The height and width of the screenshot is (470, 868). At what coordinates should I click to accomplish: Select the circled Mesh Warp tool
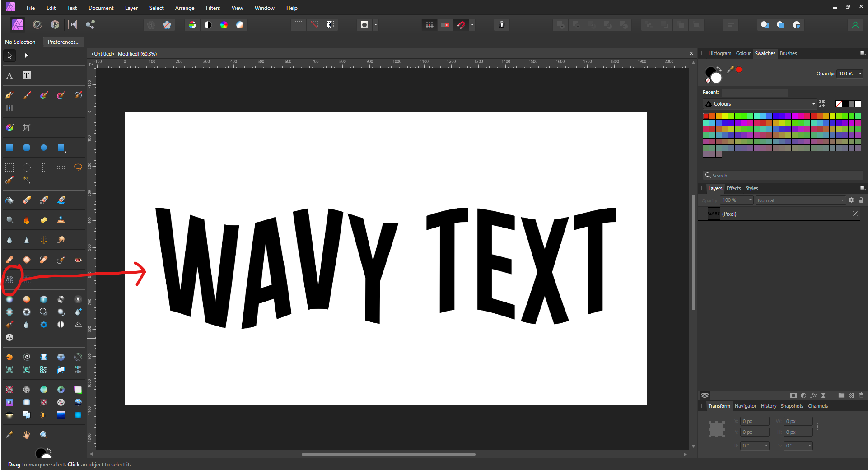click(x=9, y=280)
